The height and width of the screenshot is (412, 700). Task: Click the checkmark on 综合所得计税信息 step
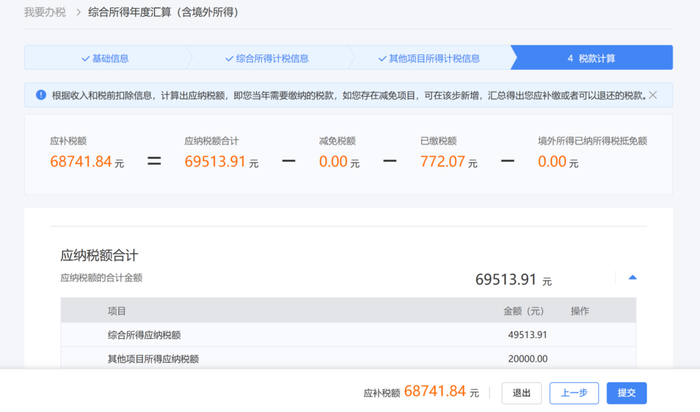229,58
